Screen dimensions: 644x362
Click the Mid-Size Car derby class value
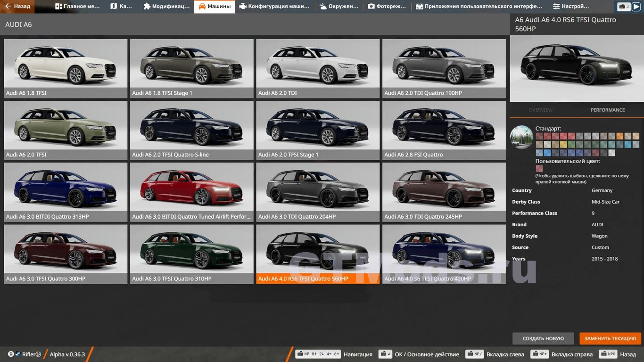point(605,202)
